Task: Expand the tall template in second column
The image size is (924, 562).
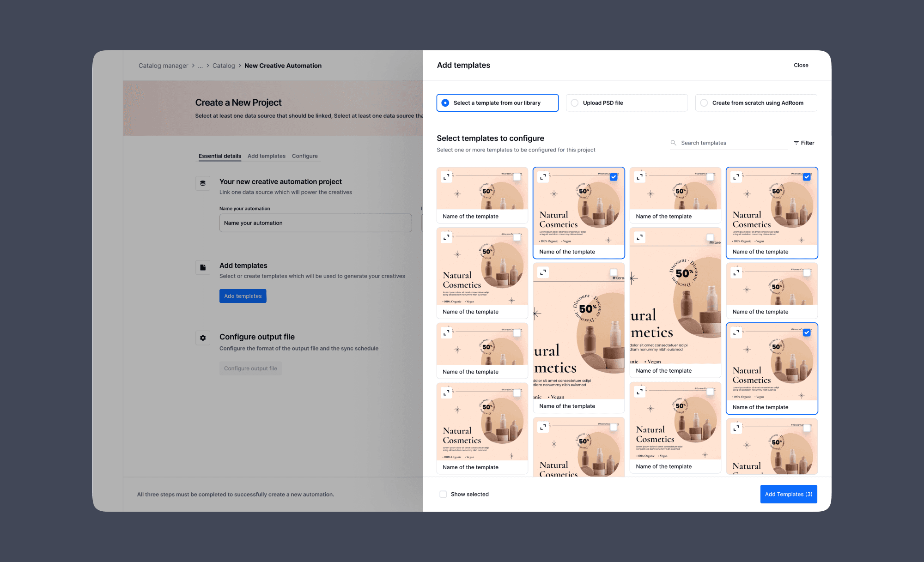Action: pos(543,272)
